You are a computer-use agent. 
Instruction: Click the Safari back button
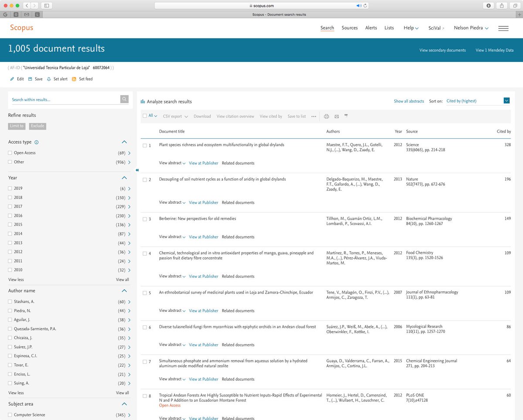pyautogui.click(x=26, y=6)
